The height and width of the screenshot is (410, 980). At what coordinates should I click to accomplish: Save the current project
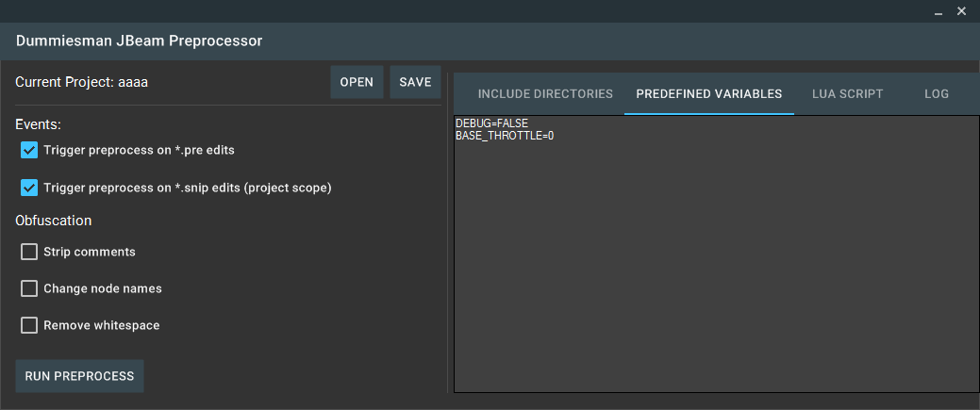416,82
